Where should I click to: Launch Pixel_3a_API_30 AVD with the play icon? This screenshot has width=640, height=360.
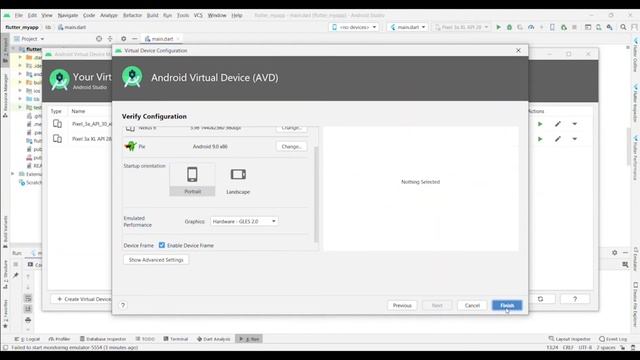tap(540, 124)
